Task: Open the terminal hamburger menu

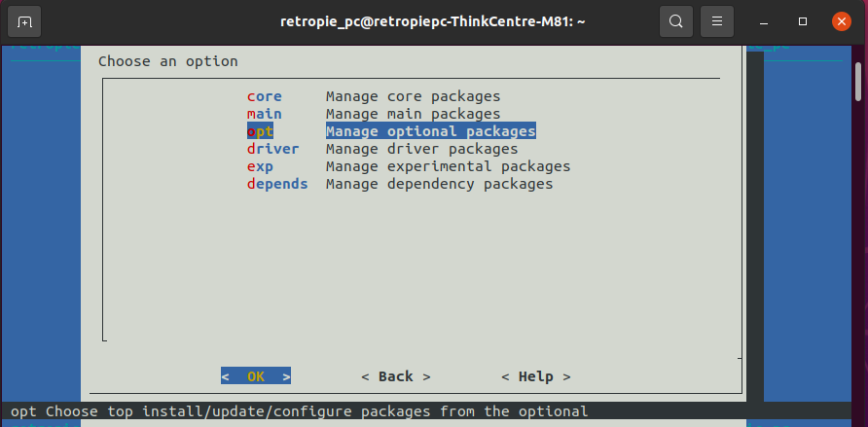Action: pos(717,21)
